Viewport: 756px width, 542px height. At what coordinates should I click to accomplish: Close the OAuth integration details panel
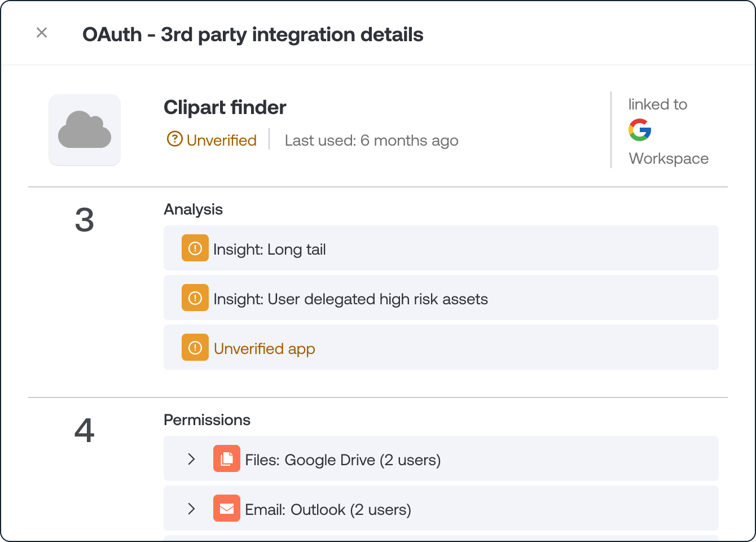coord(42,33)
